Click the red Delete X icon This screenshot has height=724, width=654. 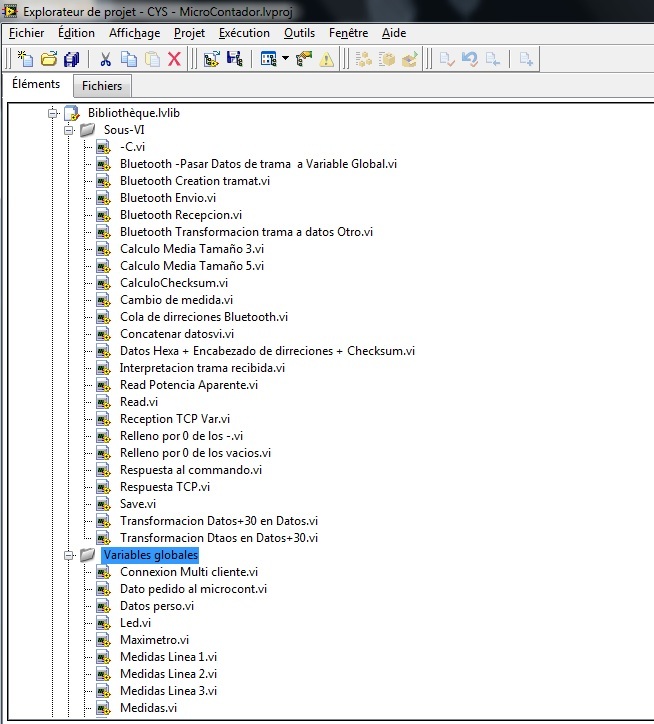[174, 59]
